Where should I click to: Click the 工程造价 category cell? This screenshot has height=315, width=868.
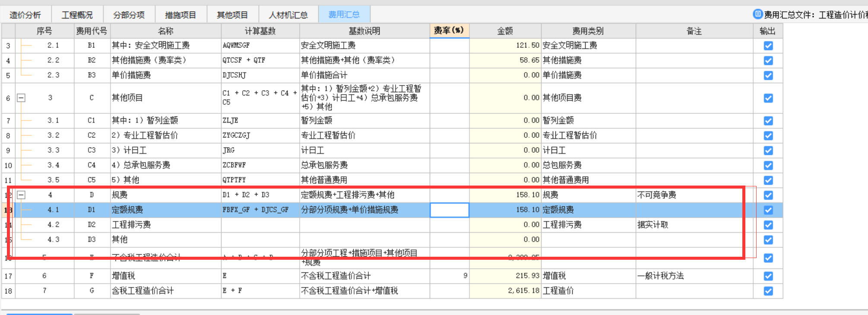click(x=588, y=291)
